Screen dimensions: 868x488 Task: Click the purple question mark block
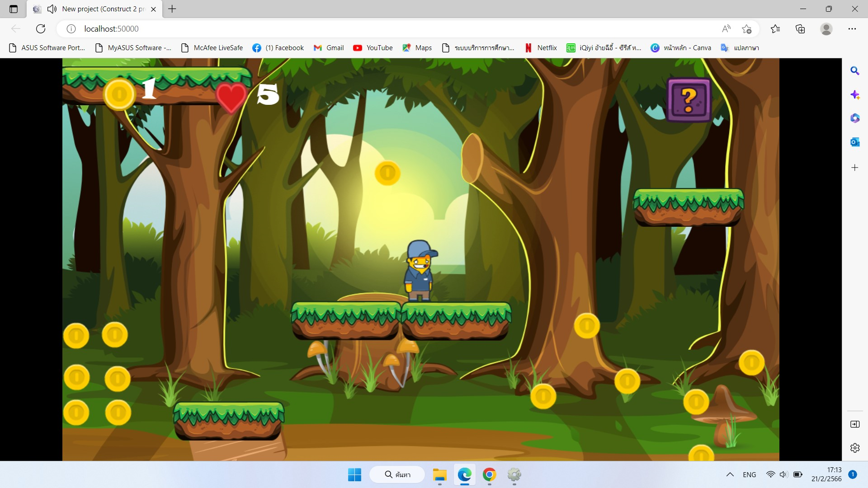(x=689, y=100)
